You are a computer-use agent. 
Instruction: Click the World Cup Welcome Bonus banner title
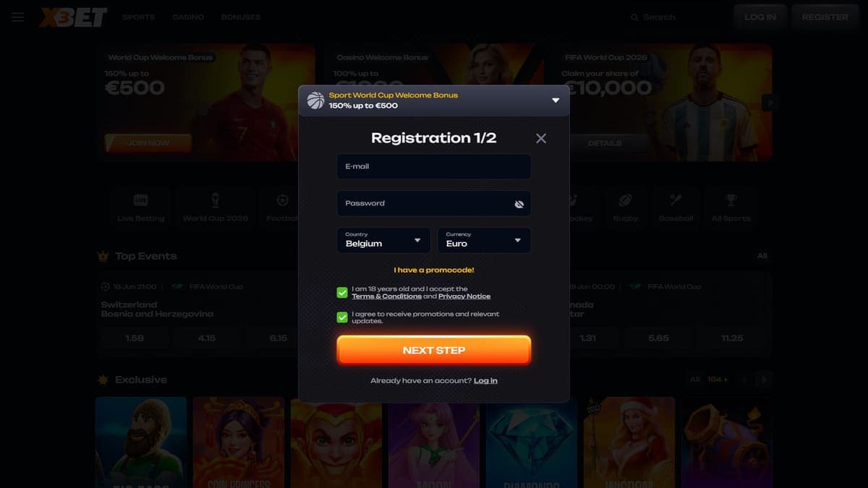(x=159, y=57)
